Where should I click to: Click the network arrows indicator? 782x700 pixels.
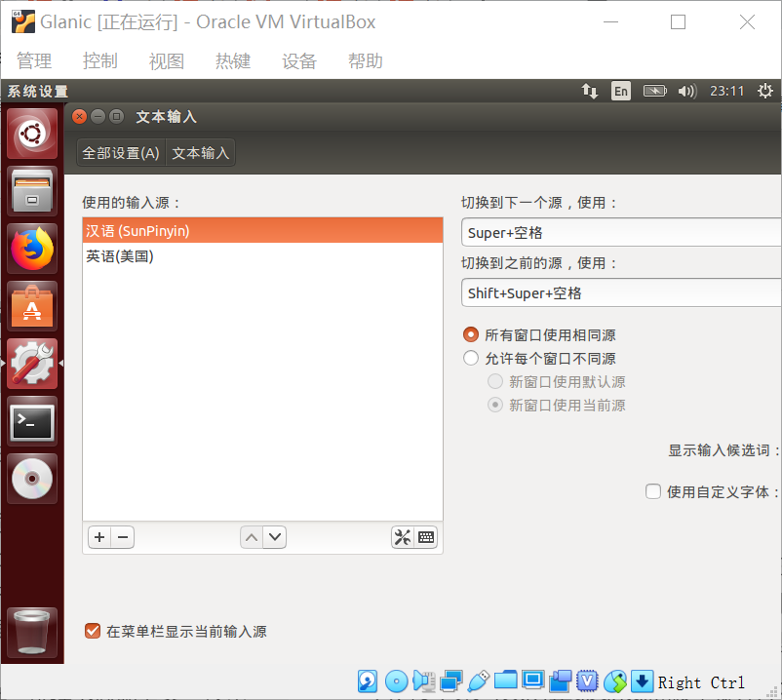coord(590,92)
